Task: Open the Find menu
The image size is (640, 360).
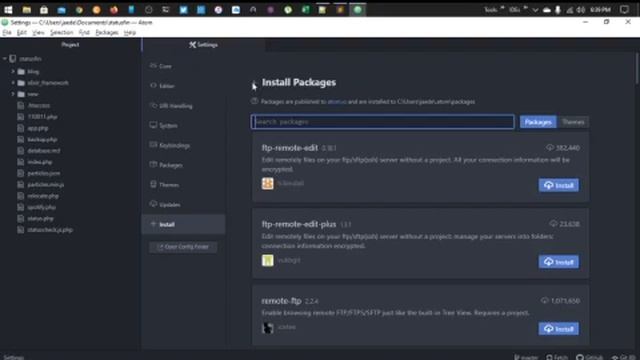Action: (84, 33)
